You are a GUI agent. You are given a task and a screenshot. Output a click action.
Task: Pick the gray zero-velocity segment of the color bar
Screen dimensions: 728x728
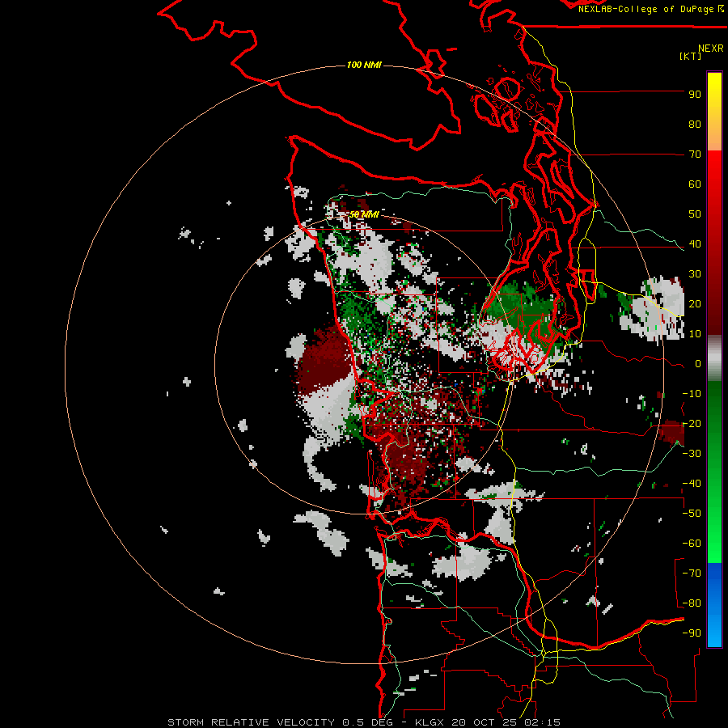point(714,358)
